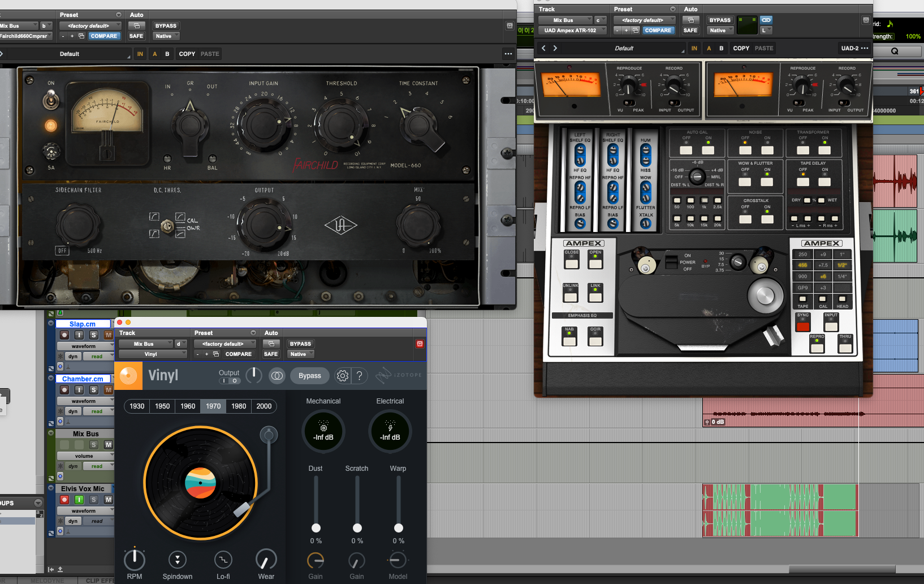Toggle the channel link icon in Ampex header
The image size is (924, 584).
click(766, 20)
